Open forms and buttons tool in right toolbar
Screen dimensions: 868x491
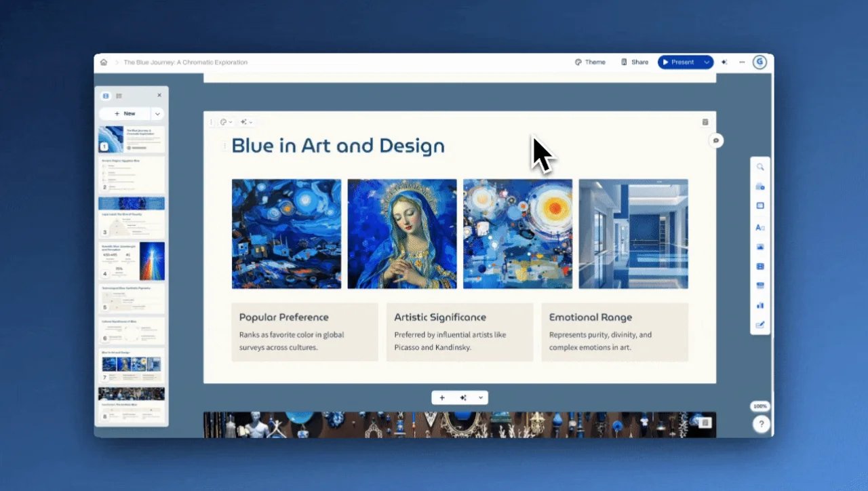[x=760, y=325]
